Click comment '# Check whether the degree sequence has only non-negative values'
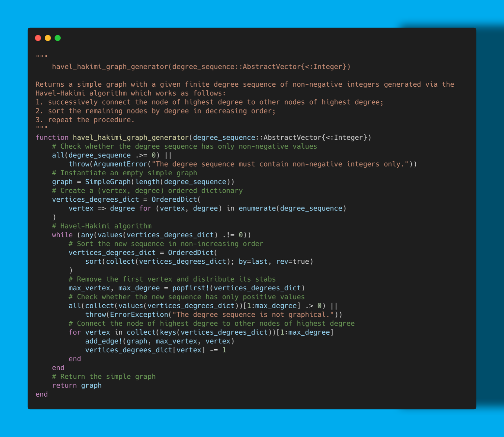Screen dimensions: 504x437 (185, 146)
